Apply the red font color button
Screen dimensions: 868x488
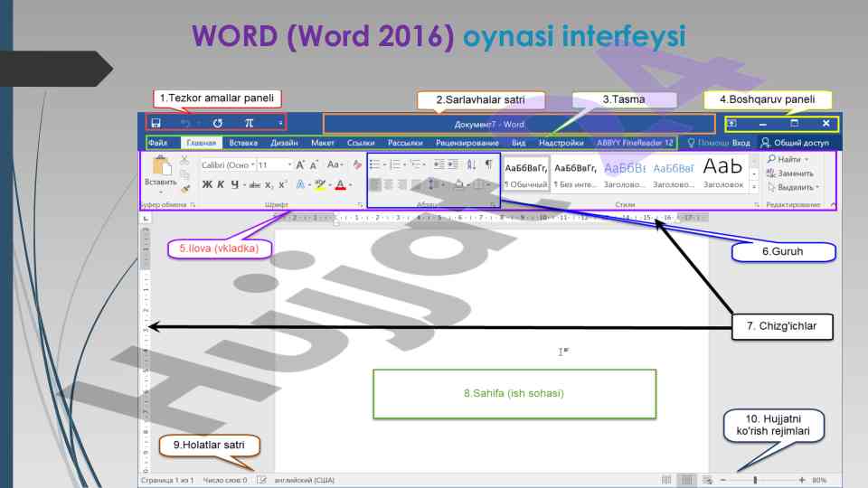[341, 184]
